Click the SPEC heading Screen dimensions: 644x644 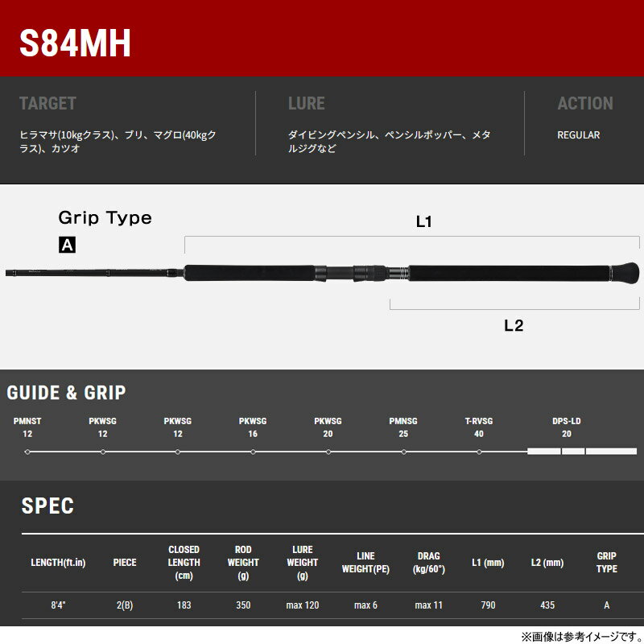tap(47, 506)
